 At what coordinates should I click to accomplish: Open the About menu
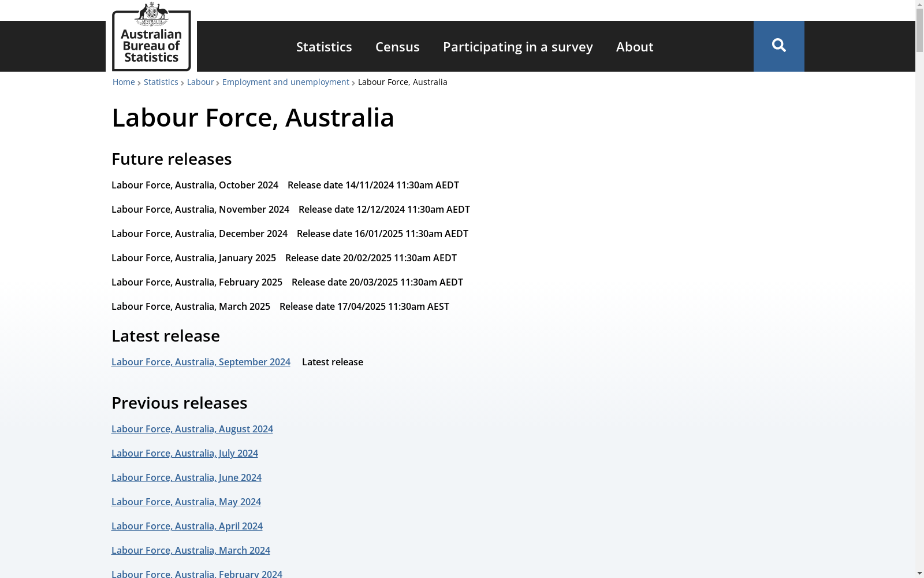pos(635,46)
